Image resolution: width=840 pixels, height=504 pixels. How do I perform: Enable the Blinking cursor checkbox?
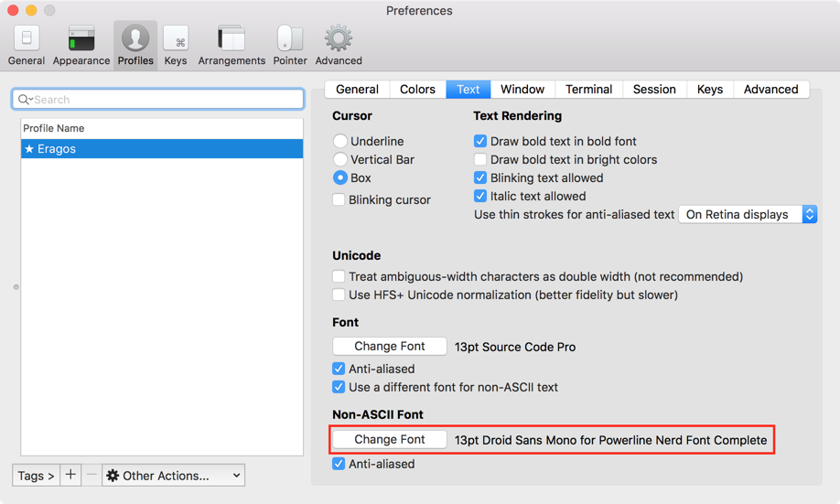[339, 199]
